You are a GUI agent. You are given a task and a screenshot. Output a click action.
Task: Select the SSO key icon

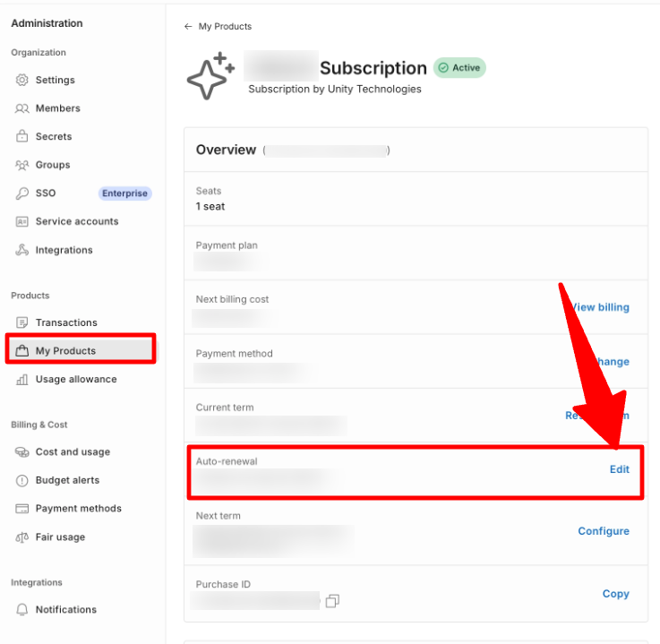pyautogui.click(x=21, y=193)
